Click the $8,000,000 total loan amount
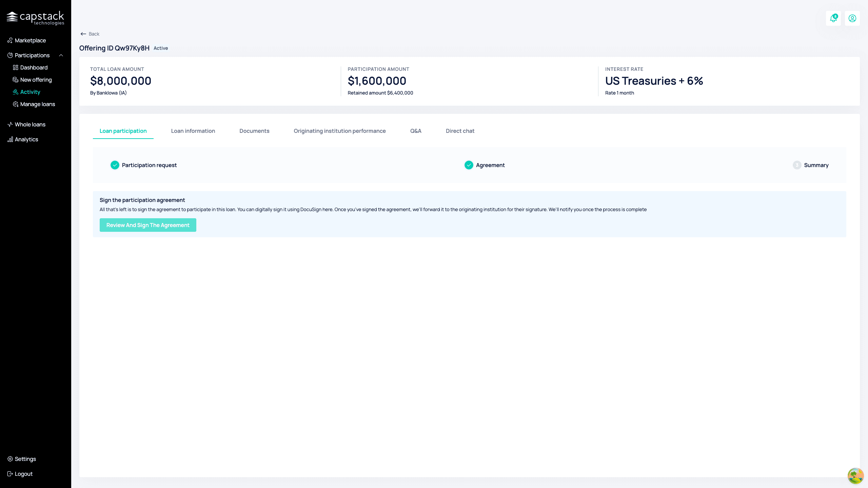Screen dimensions: 868x488 coord(121,81)
